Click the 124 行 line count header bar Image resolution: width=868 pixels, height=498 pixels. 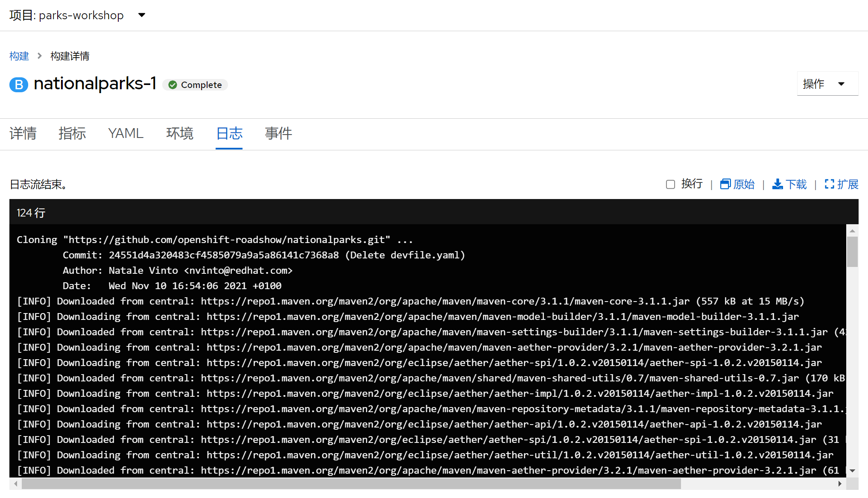click(x=30, y=212)
